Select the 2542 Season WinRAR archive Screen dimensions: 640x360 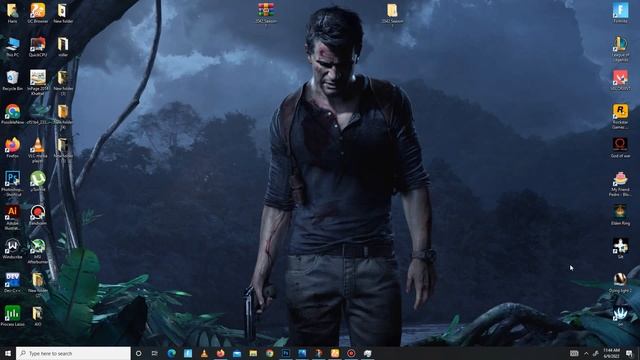(266, 14)
